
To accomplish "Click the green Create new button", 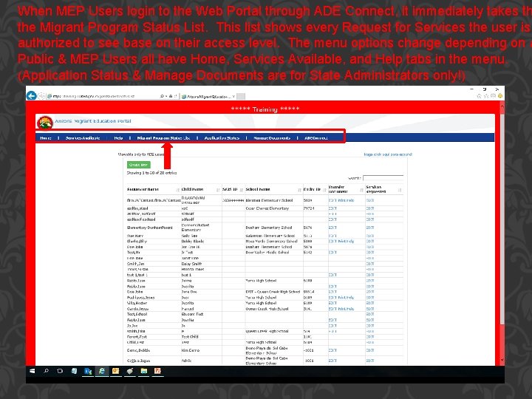I will pos(138,165).
